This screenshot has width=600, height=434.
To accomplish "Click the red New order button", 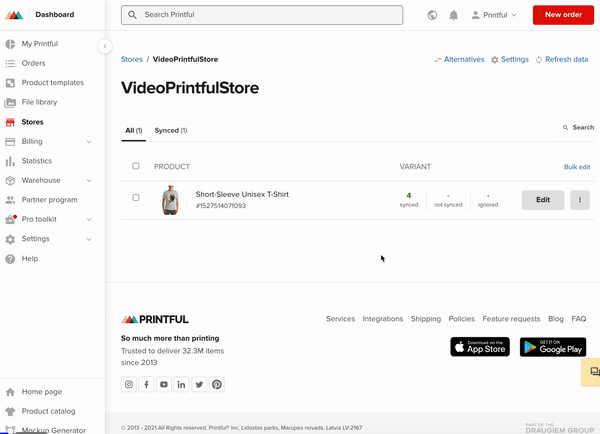I will [563, 15].
